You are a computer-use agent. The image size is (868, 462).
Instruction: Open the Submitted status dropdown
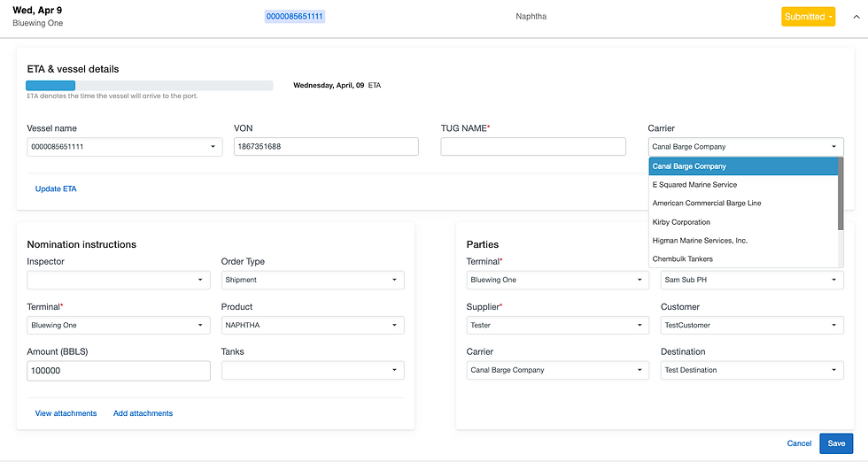click(808, 17)
